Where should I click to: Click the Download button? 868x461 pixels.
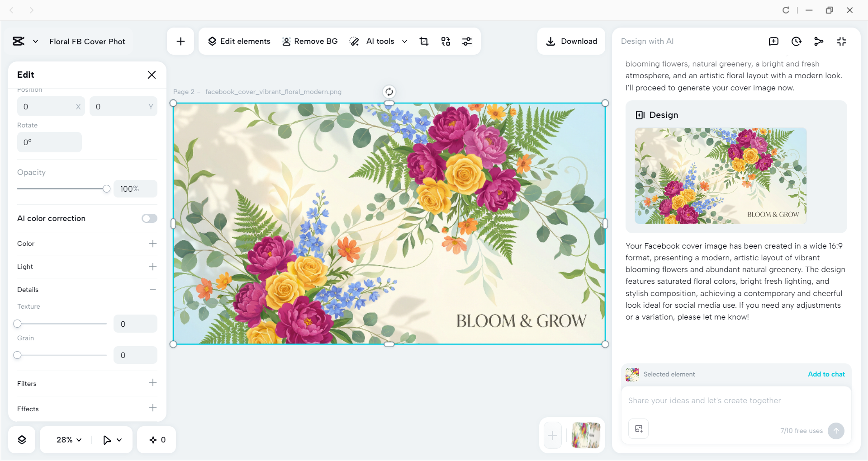[571, 41]
